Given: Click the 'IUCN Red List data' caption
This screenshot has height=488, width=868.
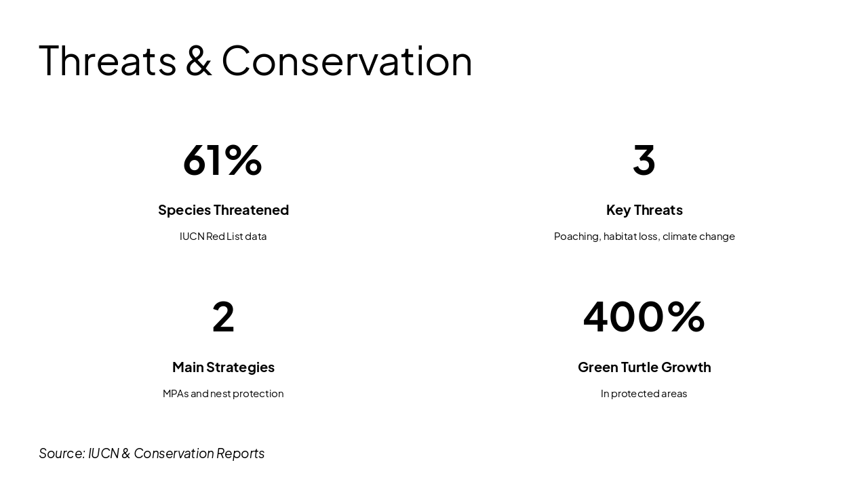Looking at the screenshot, I should point(223,237).
